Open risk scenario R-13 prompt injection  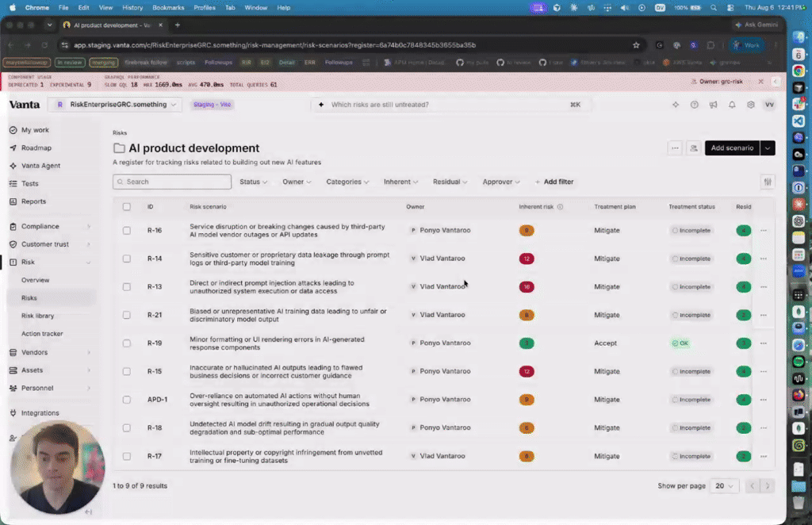pyautogui.click(x=272, y=287)
